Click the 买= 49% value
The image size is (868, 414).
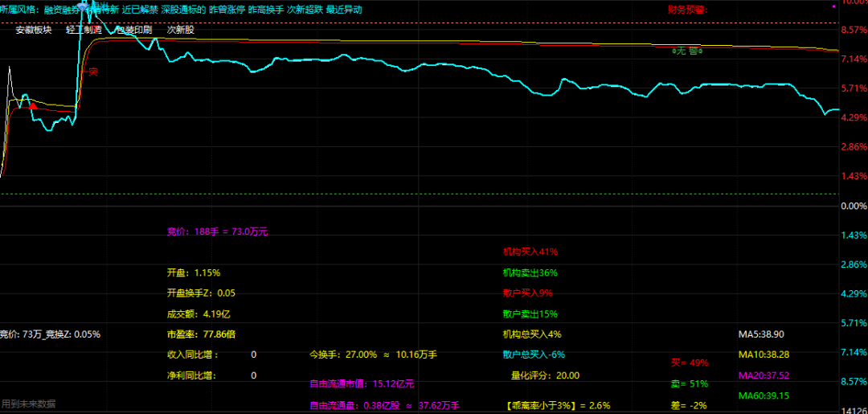[x=690, y=363]
